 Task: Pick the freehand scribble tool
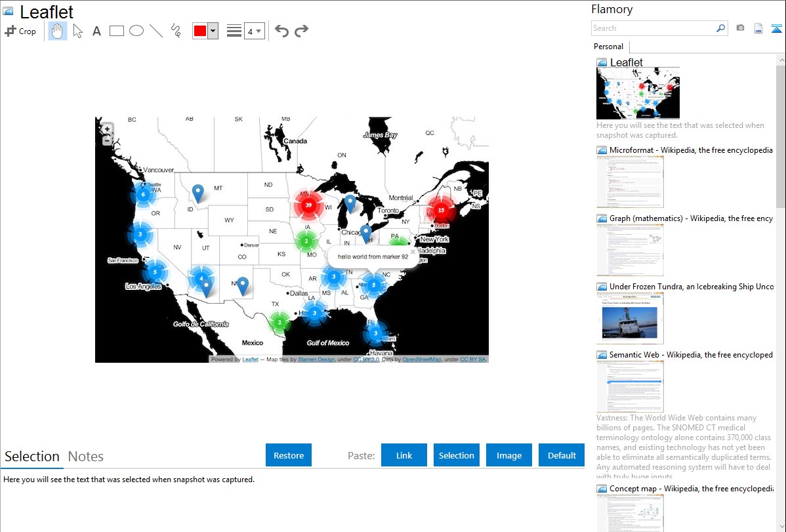coord(176,31)
